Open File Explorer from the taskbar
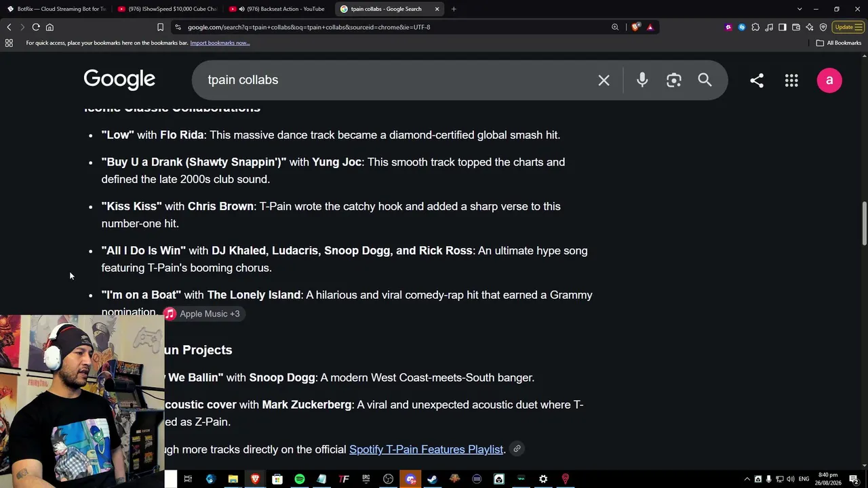868x488 pixels. click(x=233, y=479)
